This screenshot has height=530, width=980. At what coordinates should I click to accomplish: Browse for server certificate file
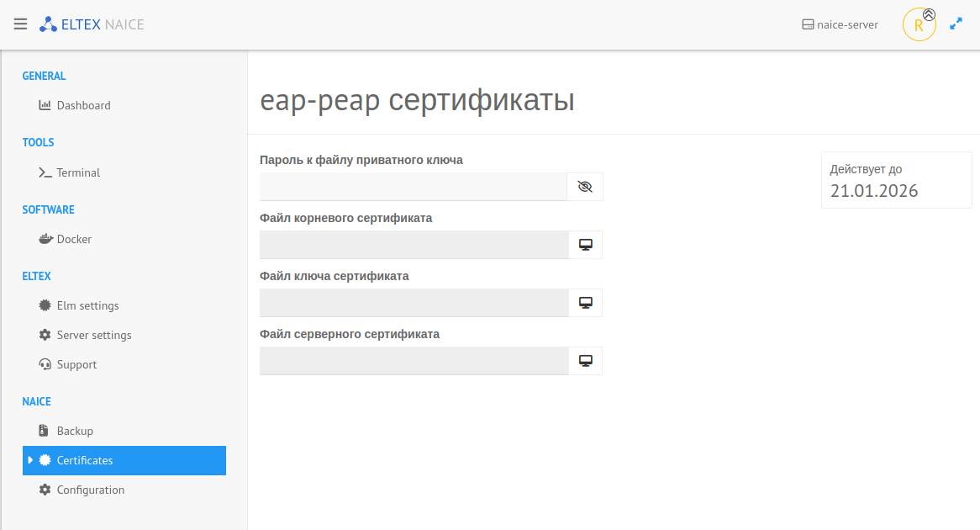[585, 361]
